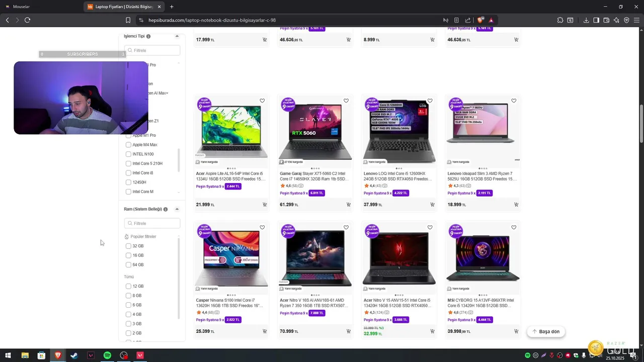
Task: Favorite the Casper Nirvana S100 heart icon
Action: pos(262,228)
